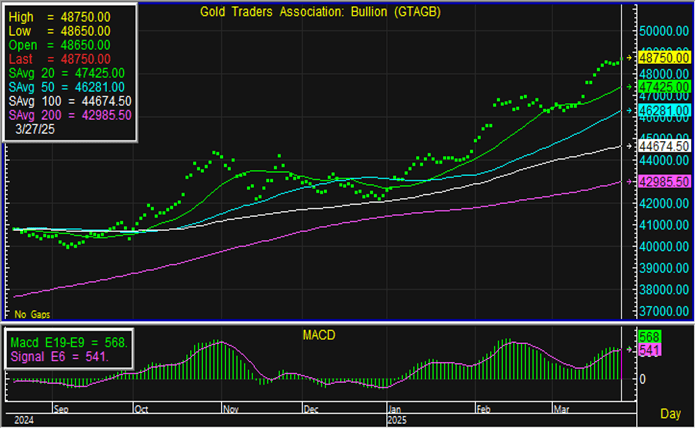Click the green 568 MACD value tag
The height and width of the screenshot is (429, 696).
[x=648, y=337]
